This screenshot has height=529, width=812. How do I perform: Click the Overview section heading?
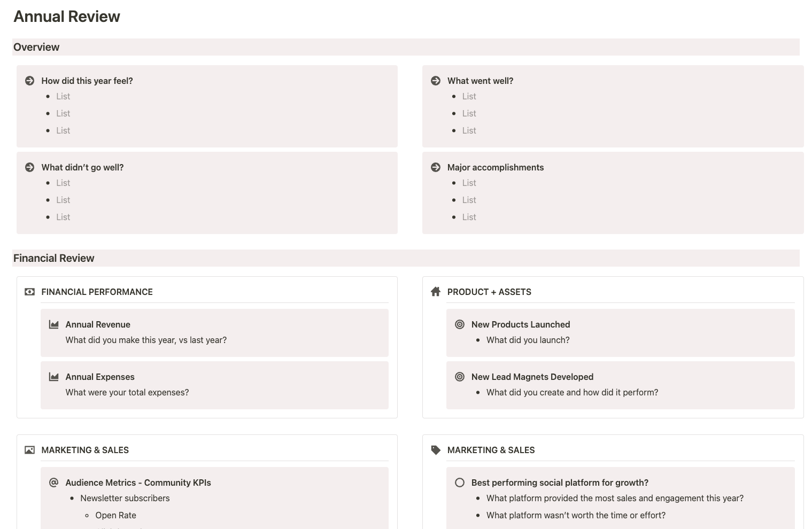coord(36,47)
